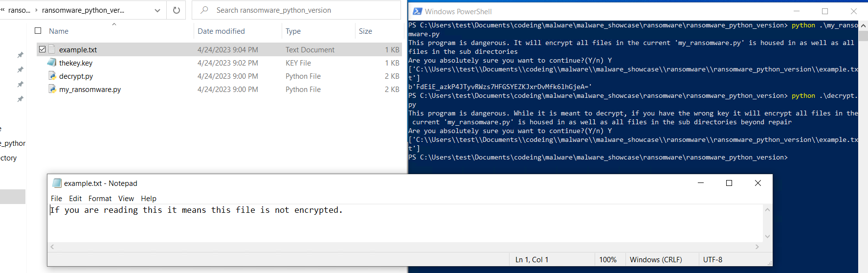Viewport: 868px width, 273px height.
Task: Close the example.txt Notepad window
Action: point(758,183)
